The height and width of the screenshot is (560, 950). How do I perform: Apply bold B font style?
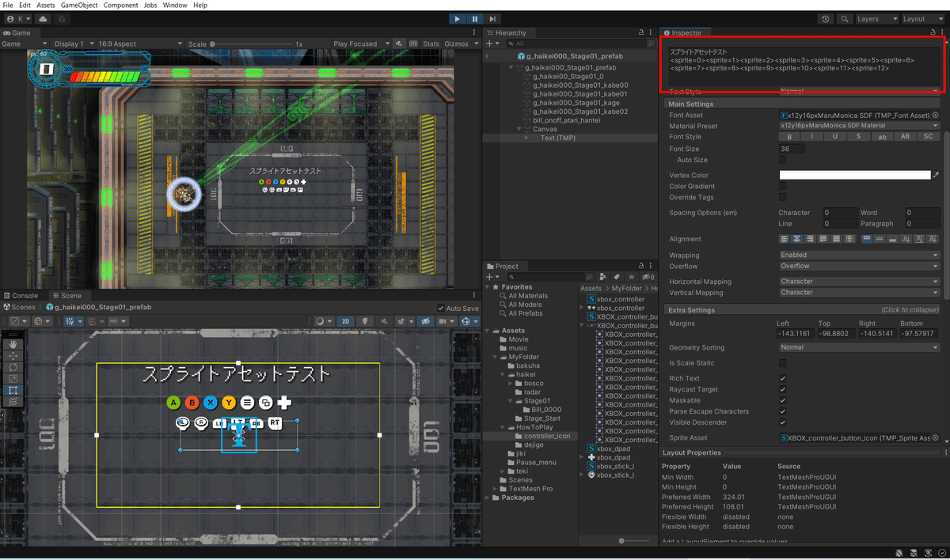(788, 137)
